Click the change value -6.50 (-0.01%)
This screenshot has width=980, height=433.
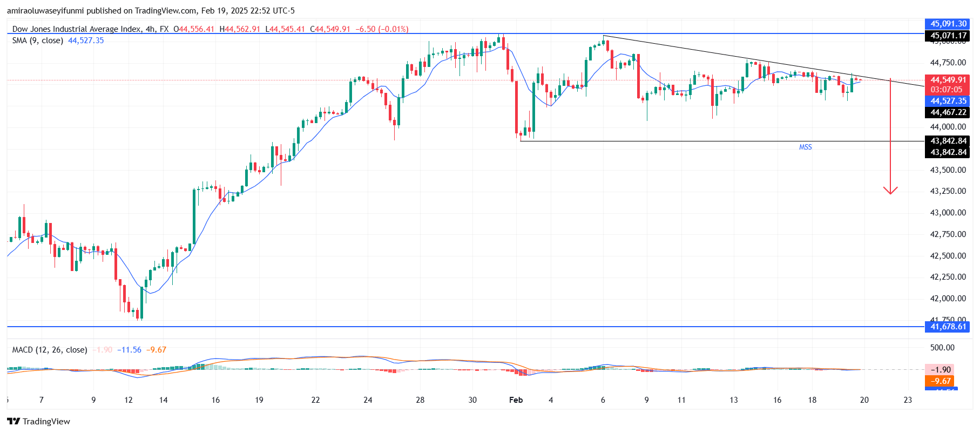pyautogui.click(x=382, y=29)
